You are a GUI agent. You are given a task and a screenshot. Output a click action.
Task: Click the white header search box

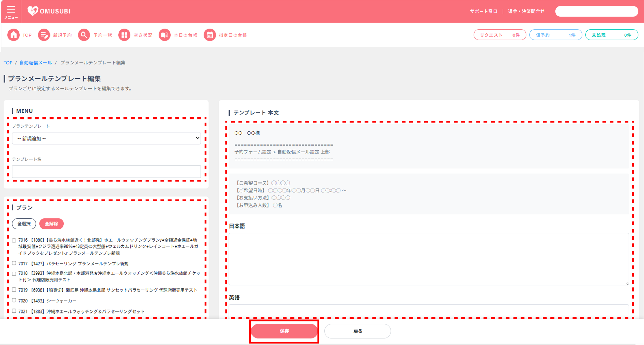[x=597, y=12]
